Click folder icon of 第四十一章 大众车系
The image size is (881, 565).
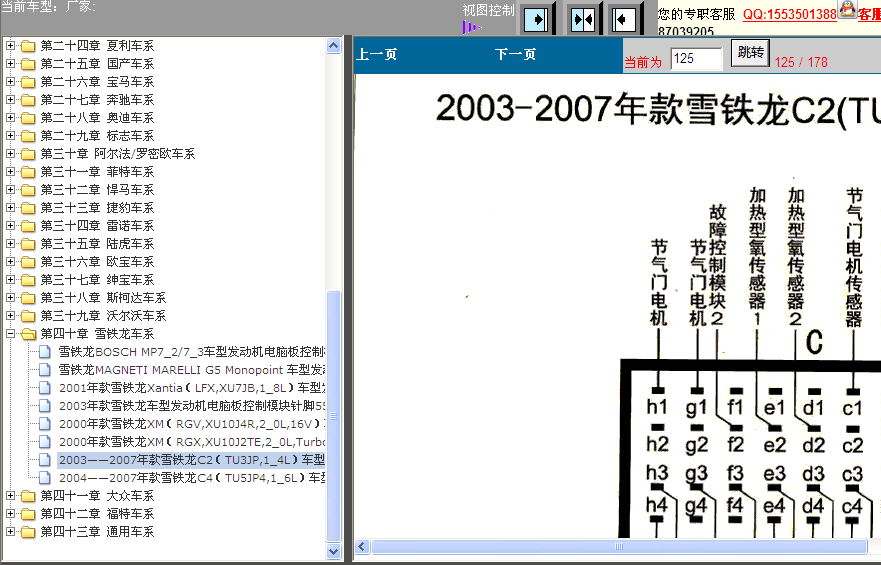click(28, 495)
